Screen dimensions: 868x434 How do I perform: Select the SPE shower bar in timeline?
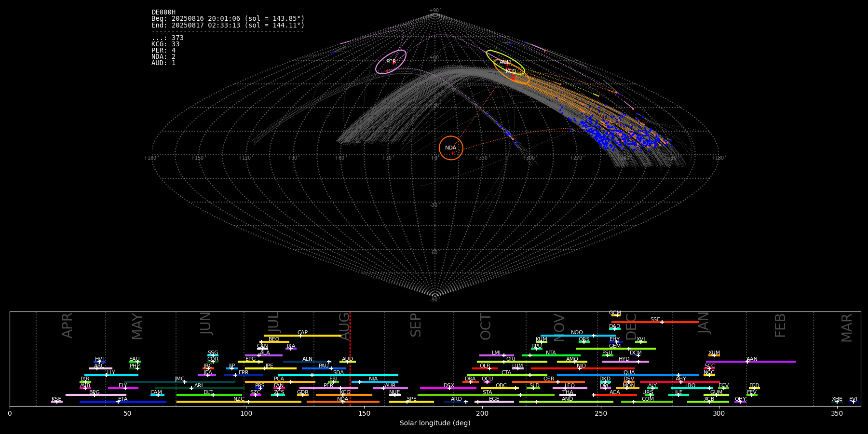411,402
